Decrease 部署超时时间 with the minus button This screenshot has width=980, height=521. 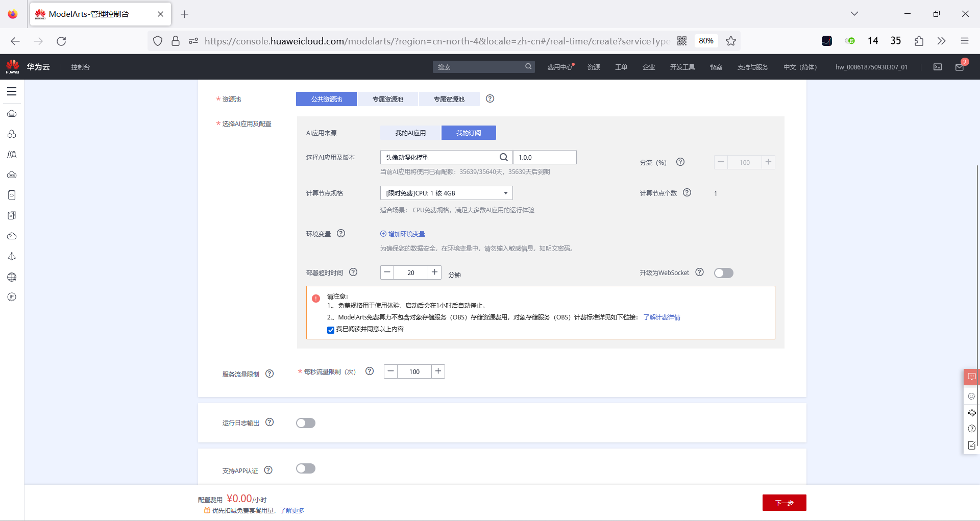pyautogui.click(x=387, y=272)
